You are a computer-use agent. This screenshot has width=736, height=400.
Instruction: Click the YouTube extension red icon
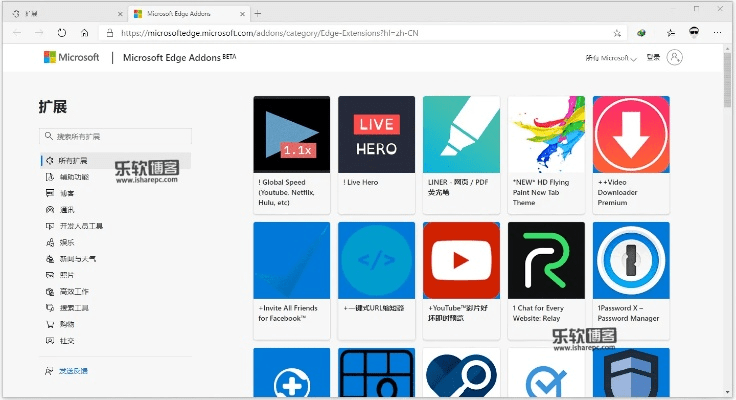point(461,259)
